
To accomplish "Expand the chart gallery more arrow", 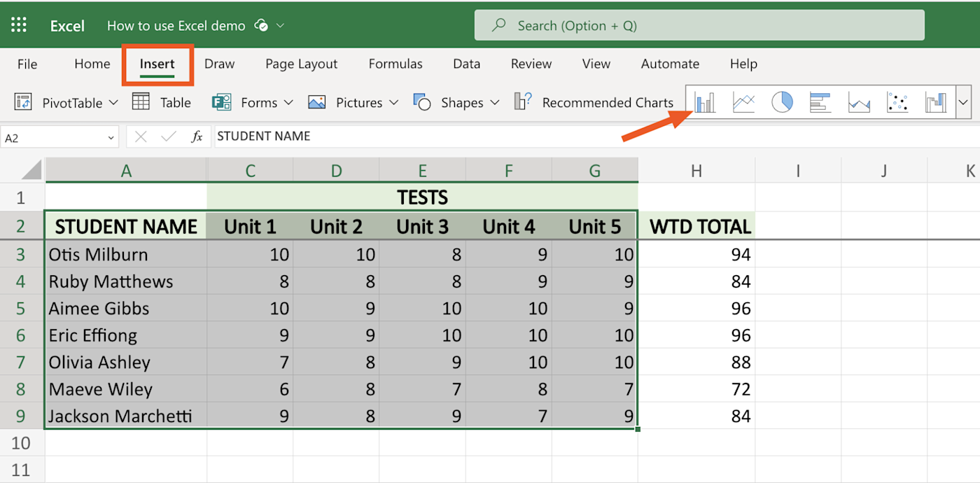I will pos(963,103).
